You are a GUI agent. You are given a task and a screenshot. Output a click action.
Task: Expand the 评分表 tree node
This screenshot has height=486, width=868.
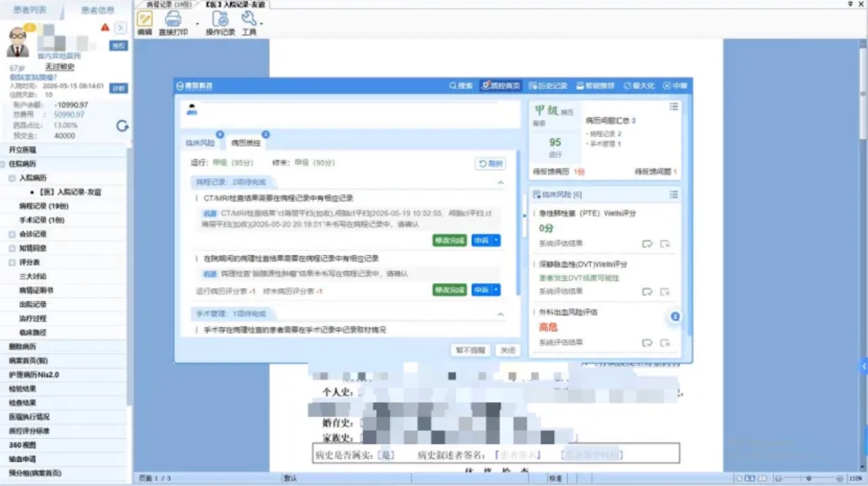(12, 262)
